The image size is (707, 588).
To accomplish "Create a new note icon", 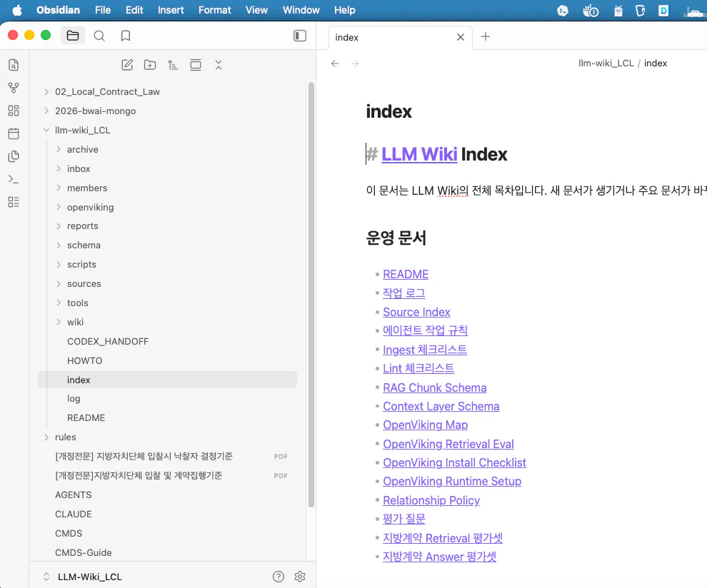I will [127, 65].
